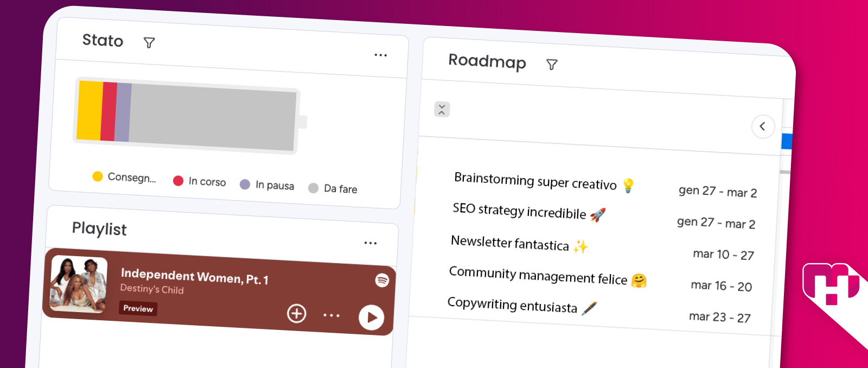Open the Destiny's Child artist link
The image size is (868, 368).
coord(152,289)
